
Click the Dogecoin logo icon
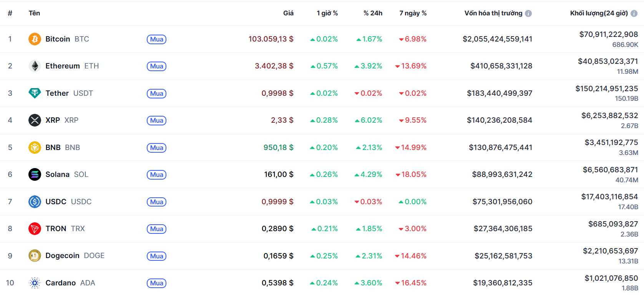pyautogui.click(x=35, y=255)
